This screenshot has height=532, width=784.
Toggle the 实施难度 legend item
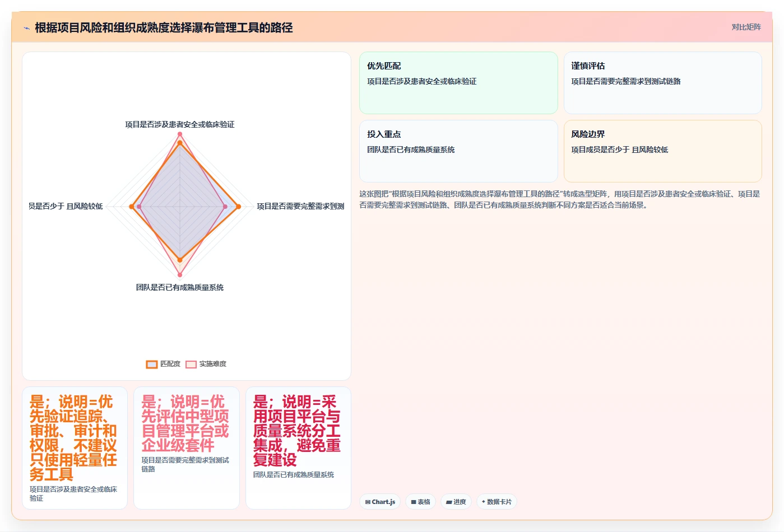coord(206,364)
